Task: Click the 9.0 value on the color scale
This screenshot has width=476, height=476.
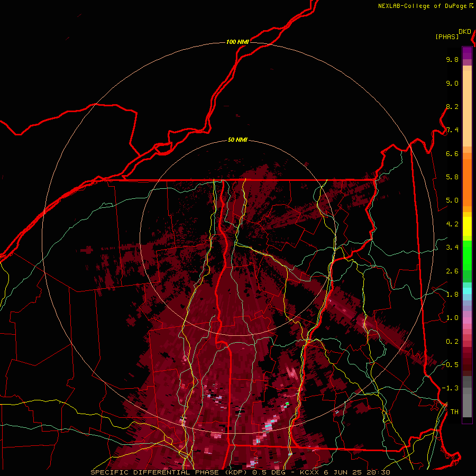Action: pos(452,83)
